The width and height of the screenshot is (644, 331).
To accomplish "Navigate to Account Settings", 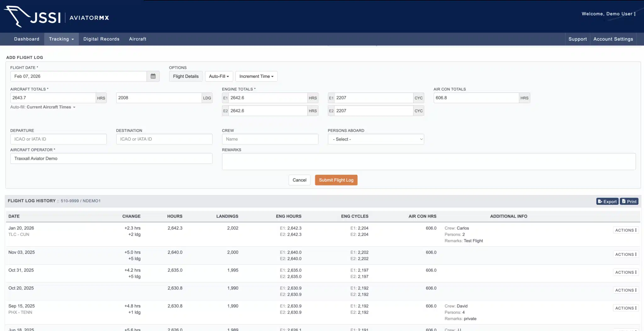I will click(x=613, y=39).
